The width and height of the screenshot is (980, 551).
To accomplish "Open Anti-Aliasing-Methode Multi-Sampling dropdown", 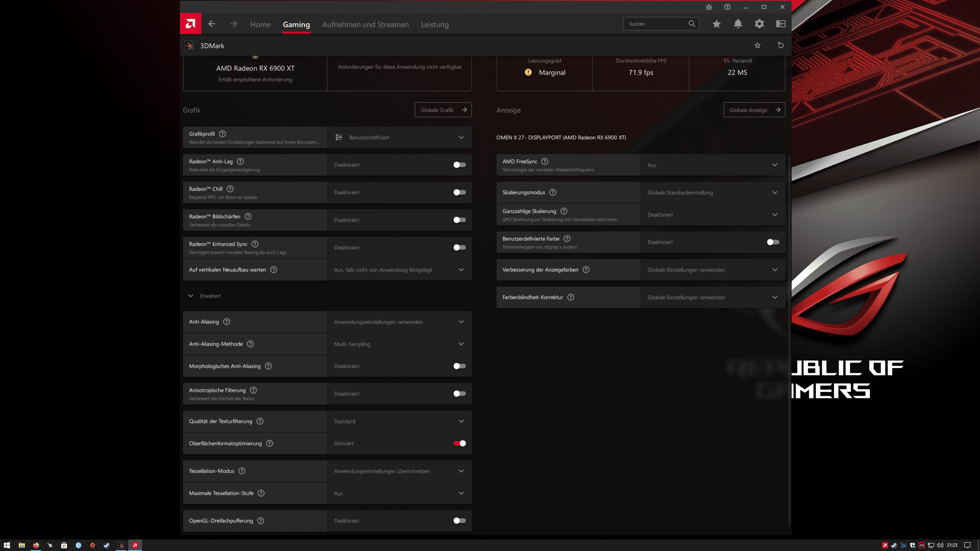I will click(400, 344).
